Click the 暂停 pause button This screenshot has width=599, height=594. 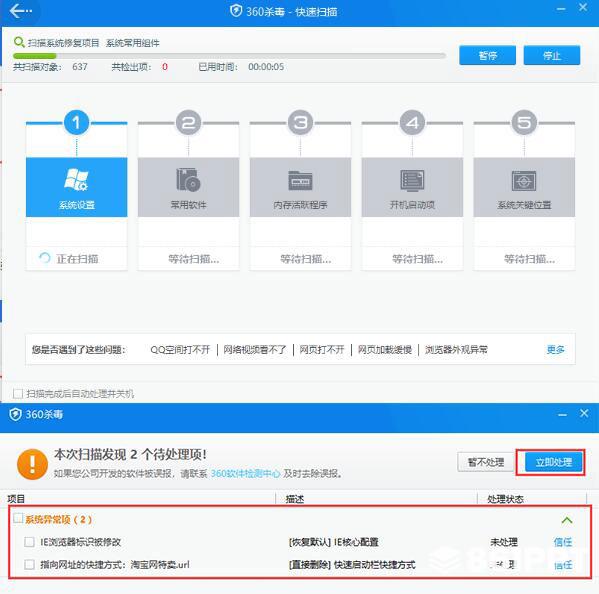(x=487, y=55)
